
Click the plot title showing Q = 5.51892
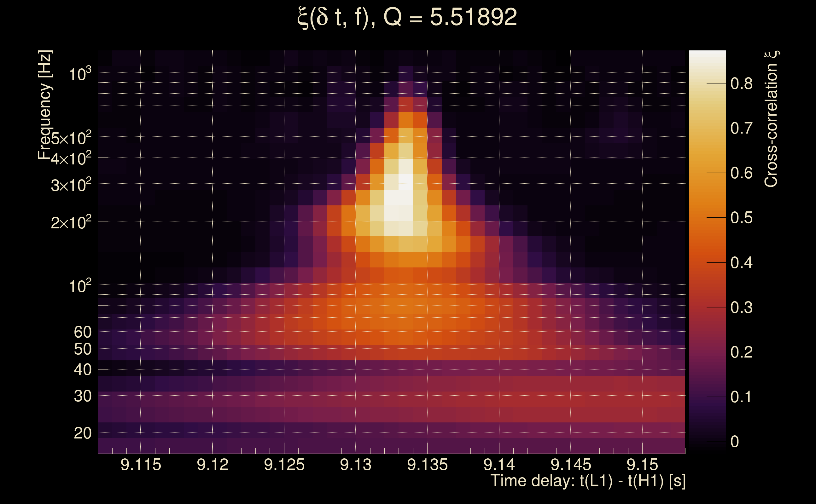(407, 17)
